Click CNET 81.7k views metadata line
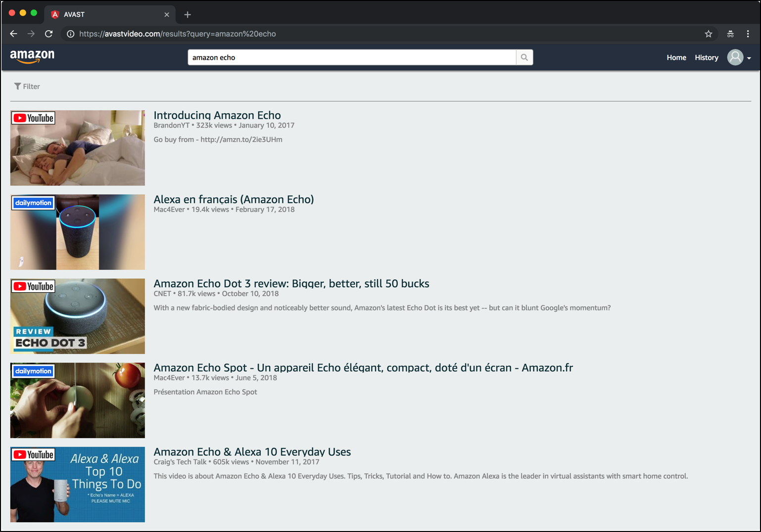Image resolution: width=761 pixels, height=532 pixels. tap(216, 294)
